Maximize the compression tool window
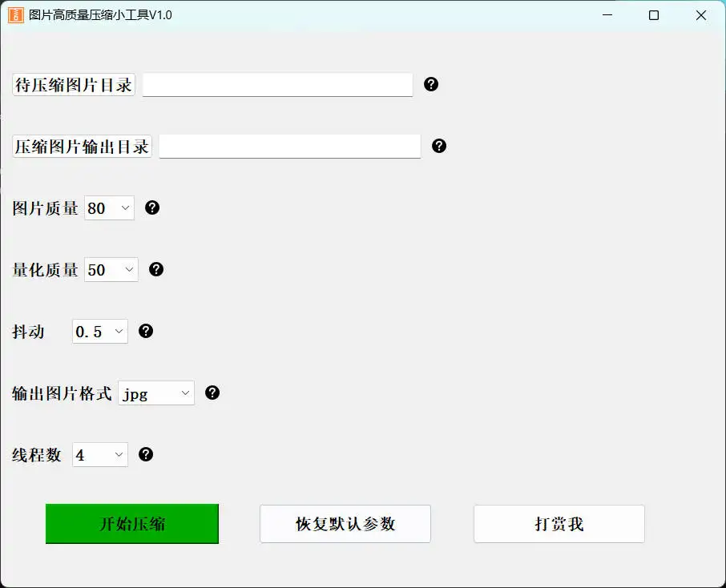Screen dimensions: 726x588 (654, 14)
